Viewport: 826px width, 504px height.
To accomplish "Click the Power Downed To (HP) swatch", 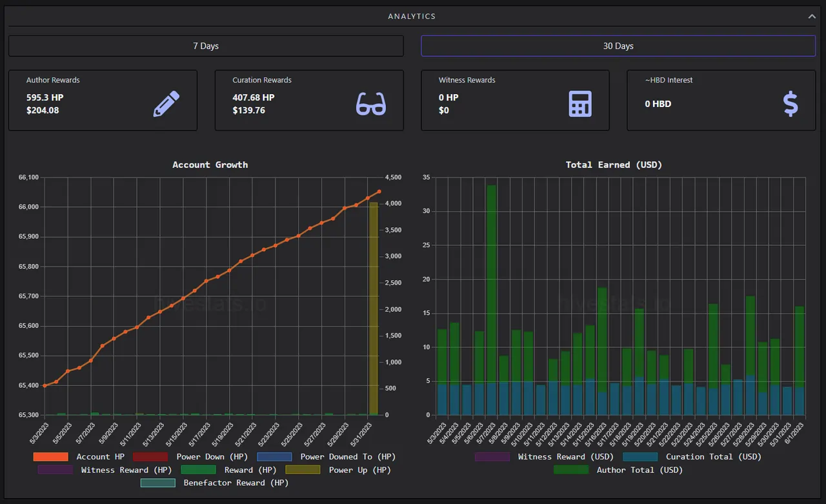I will tap(273, 456).
